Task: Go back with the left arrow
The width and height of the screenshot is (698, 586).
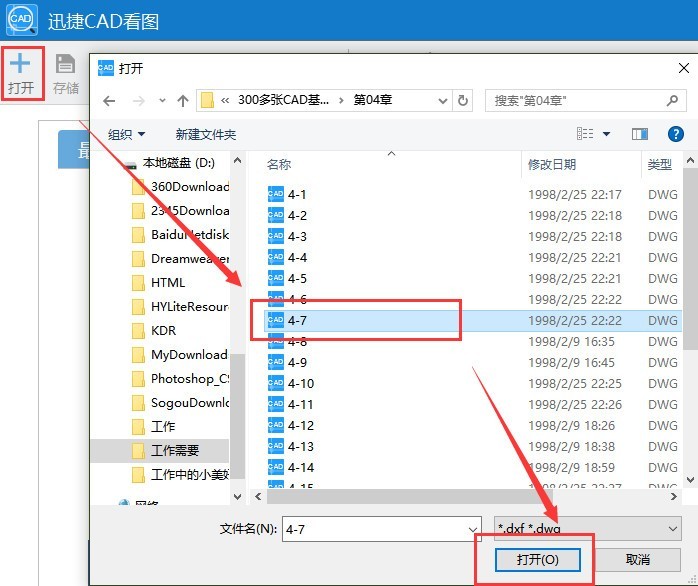Action: (x=110, y=101)
